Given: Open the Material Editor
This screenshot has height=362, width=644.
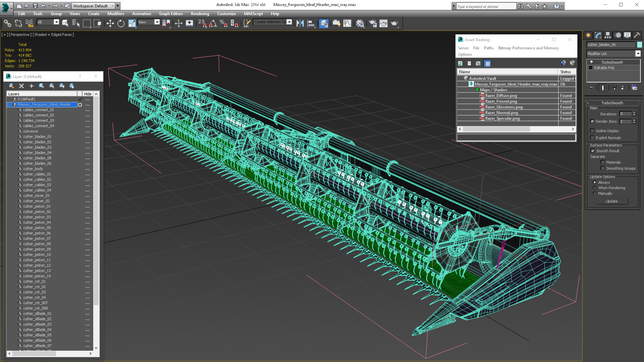Looking at the screenshot, I should click(x=360, y=23).
